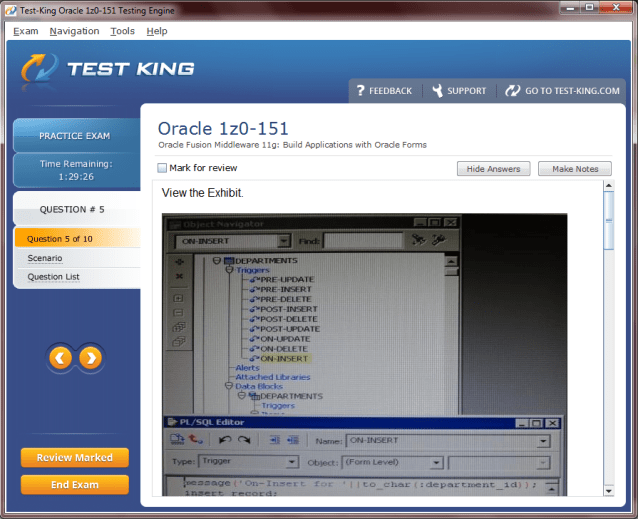Click the compile icon in the exhibit's PL/SQL Editor
638x519 pixels.
[x=177, y=440]
